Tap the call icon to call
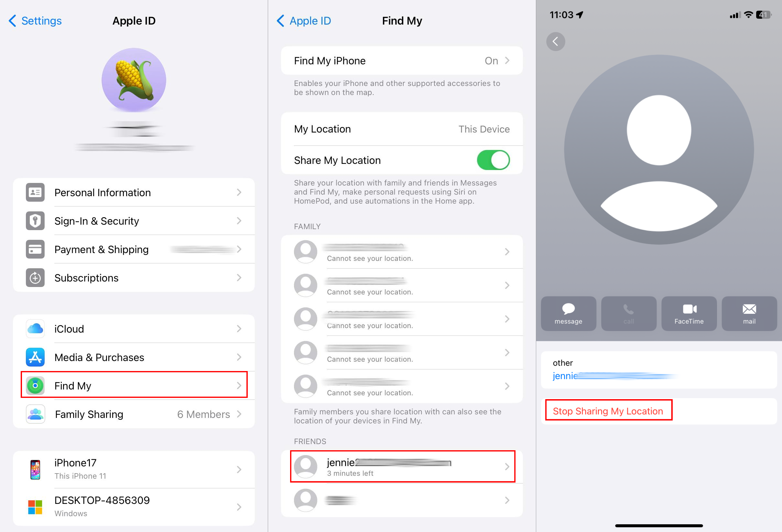 coord(628,313)
